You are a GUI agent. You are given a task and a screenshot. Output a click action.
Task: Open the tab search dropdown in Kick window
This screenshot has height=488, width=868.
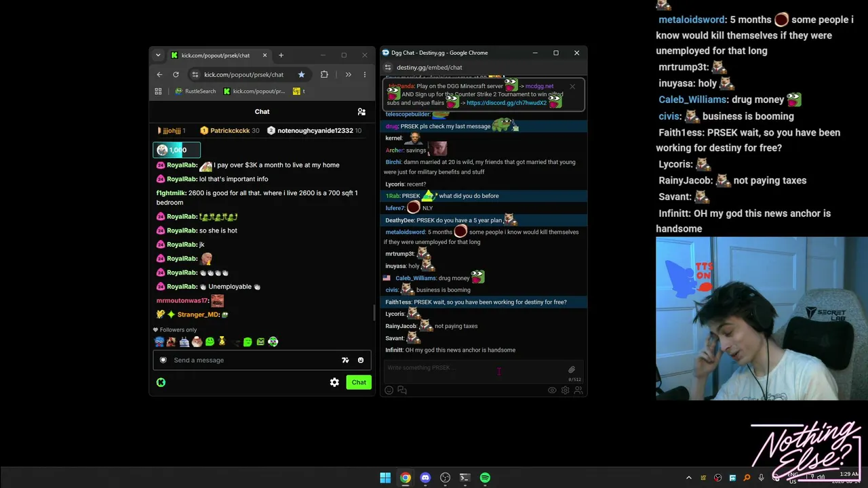pos(158,55)
